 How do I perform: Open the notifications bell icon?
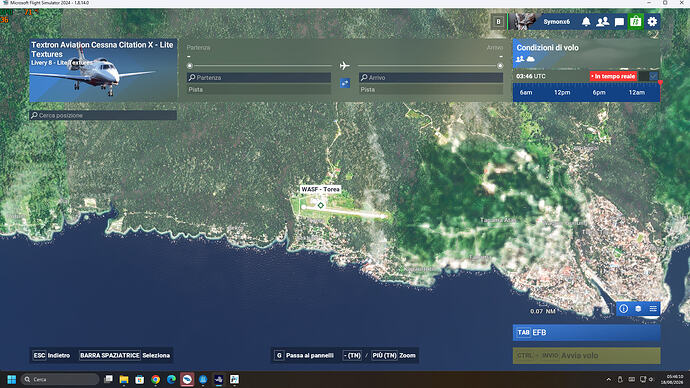pos(586,22)
